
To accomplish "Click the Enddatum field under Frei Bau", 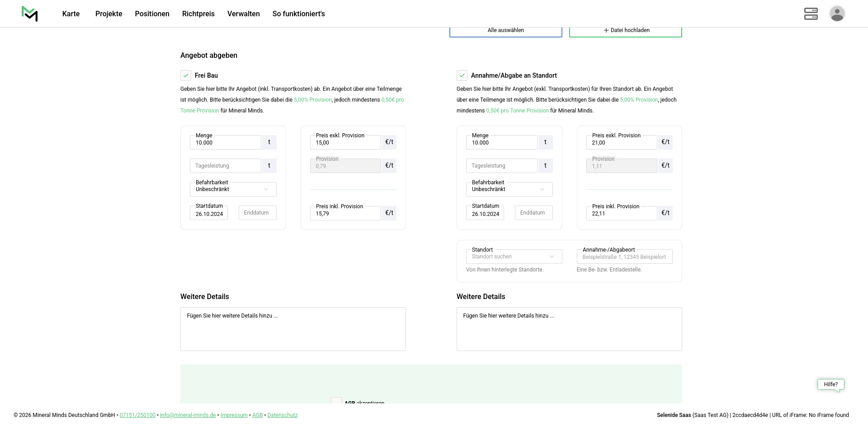I will [257, 213].
